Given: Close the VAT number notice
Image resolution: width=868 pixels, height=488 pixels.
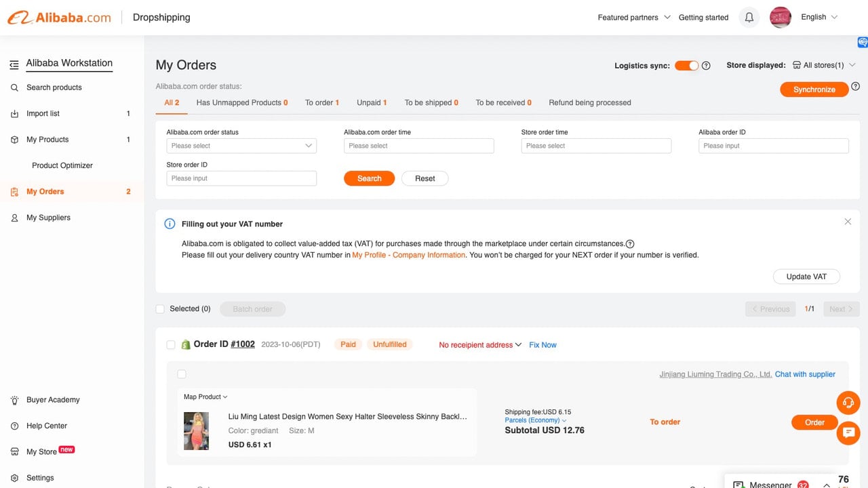Looking at the screenshot, I should (848, 222).
